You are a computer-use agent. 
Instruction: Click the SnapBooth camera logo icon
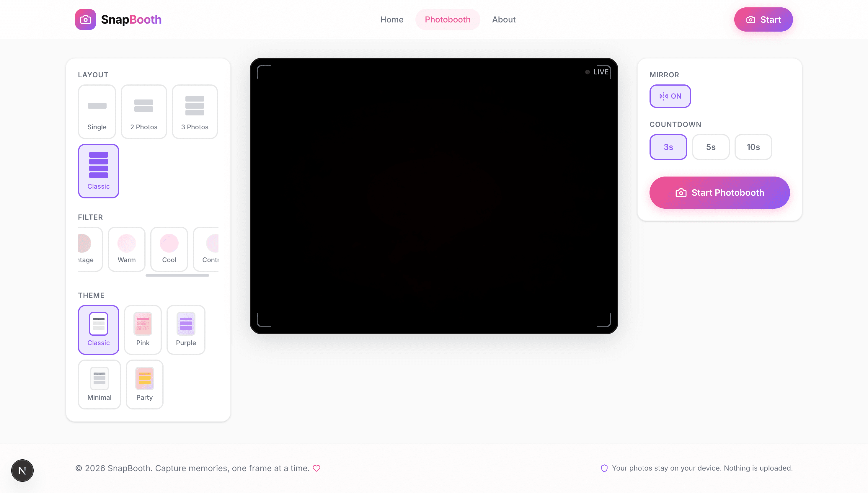[85, 19]
